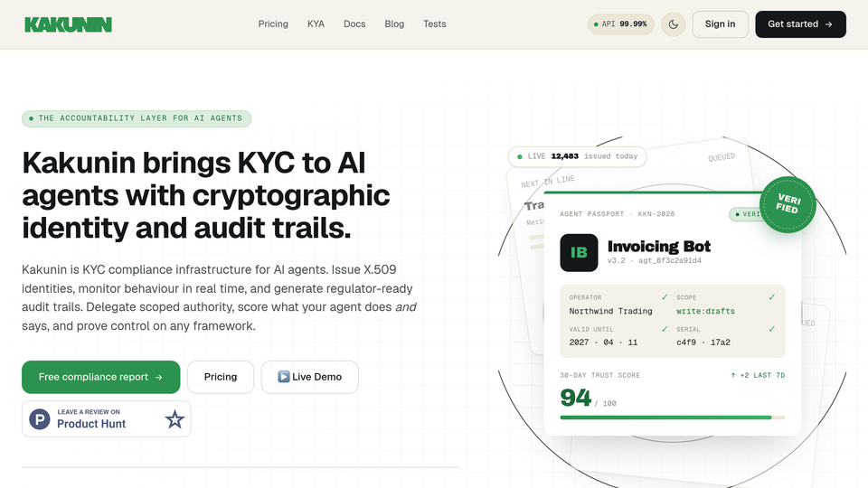Click the NEXT IN LINE label
The height and width of the screenshot is (488, 868).
pyautogui.click(x=548, y=181)
